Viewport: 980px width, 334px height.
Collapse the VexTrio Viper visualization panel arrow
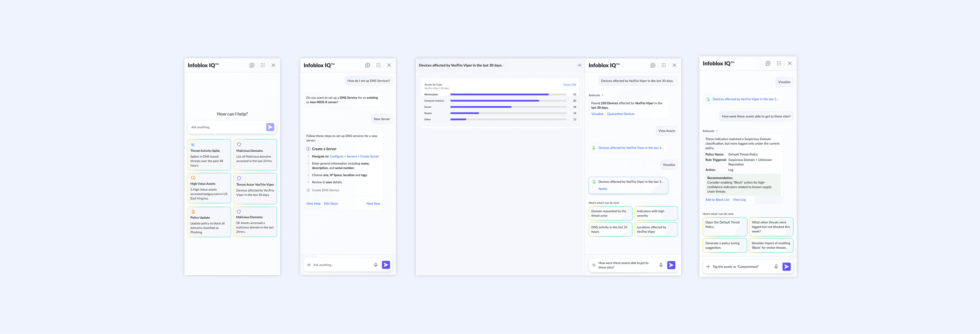(x=579, y=65)
